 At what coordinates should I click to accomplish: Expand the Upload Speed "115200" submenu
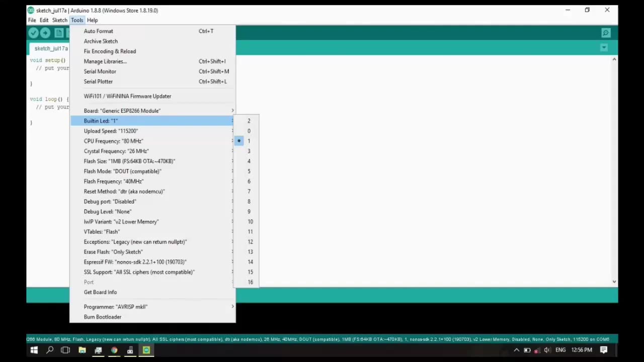click(152, 131)
